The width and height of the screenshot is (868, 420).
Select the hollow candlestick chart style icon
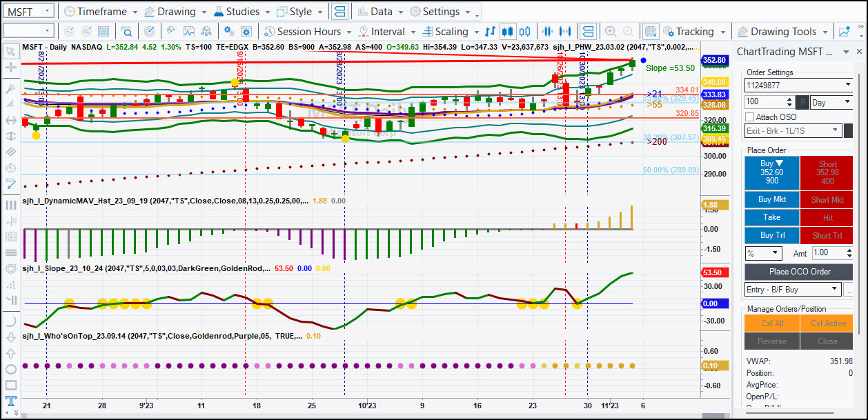coord(525,32)
